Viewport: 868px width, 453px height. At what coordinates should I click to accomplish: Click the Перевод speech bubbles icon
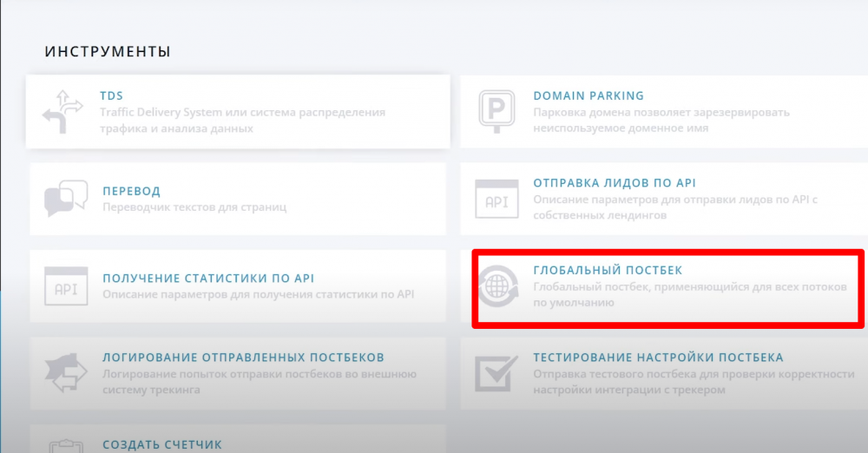pos(66,198)
